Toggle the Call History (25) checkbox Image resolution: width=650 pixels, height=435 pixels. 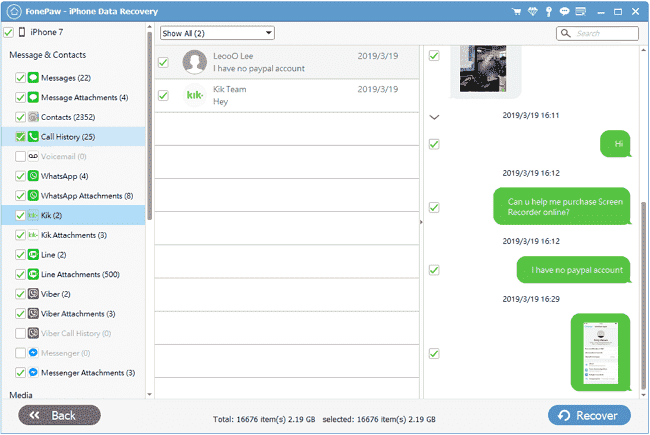[20, 136]
